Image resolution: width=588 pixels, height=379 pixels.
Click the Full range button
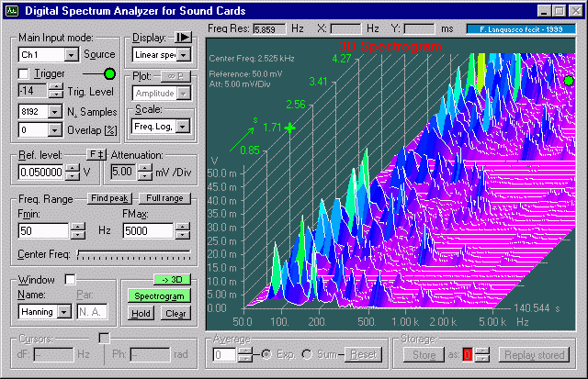[164, 198]
